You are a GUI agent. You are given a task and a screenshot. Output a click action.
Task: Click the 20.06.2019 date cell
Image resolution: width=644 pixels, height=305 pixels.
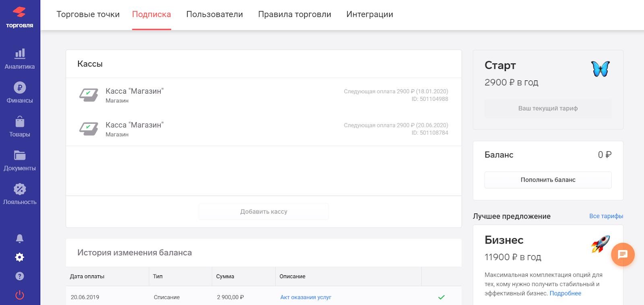click(85, 297)
